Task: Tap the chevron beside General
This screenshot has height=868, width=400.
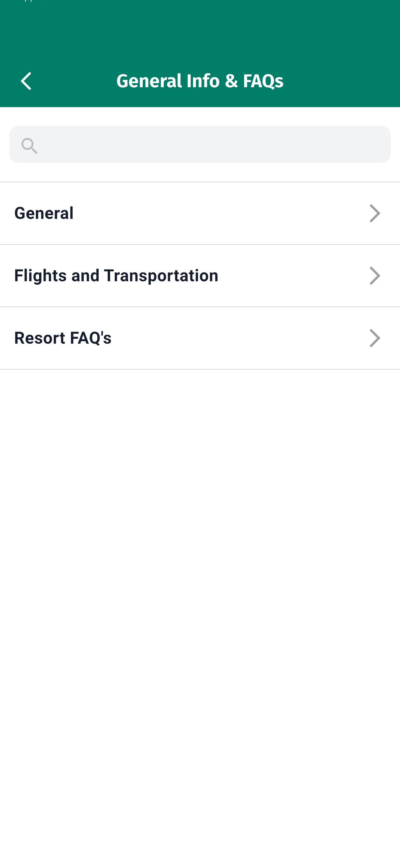Action: coord(374,213)
